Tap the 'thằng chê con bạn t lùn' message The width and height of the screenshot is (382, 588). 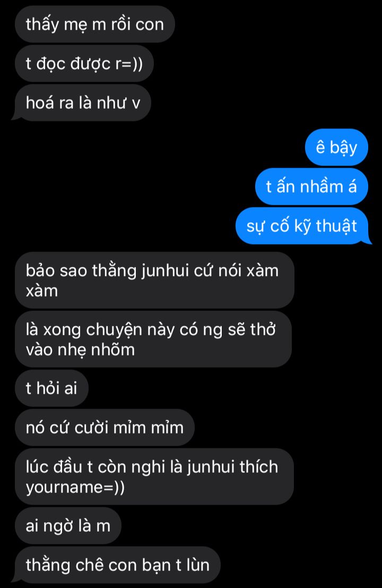tap(116, 565)
